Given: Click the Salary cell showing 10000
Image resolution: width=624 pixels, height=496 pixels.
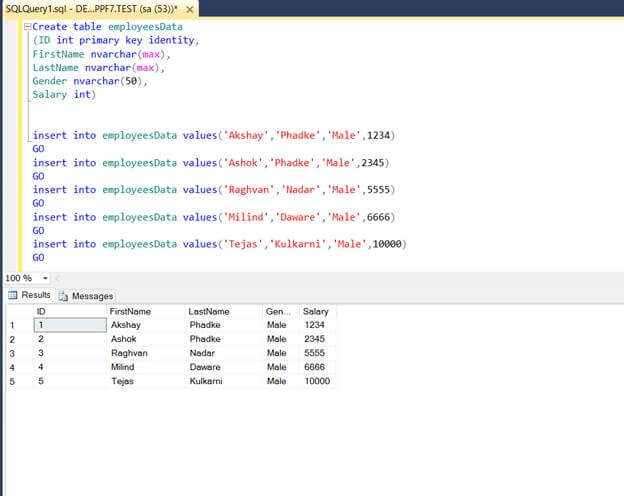Looking at the screenshot, I should [316, 381].
